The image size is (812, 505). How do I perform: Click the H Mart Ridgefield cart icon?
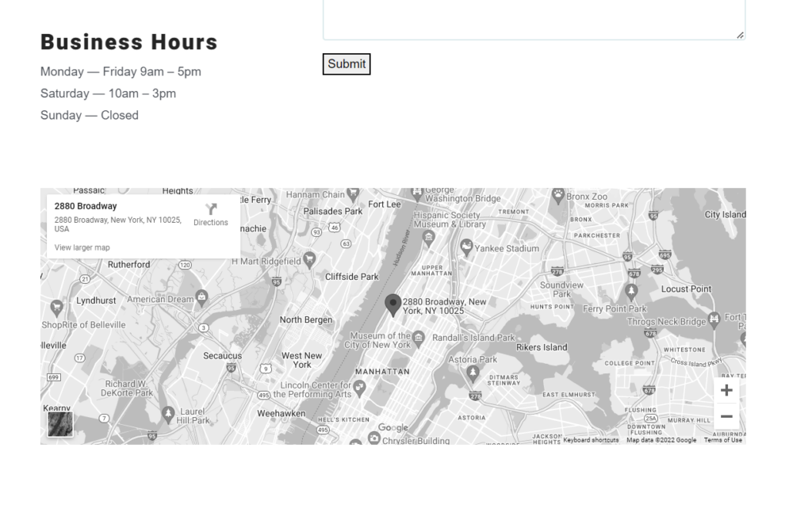coord(309,259)
